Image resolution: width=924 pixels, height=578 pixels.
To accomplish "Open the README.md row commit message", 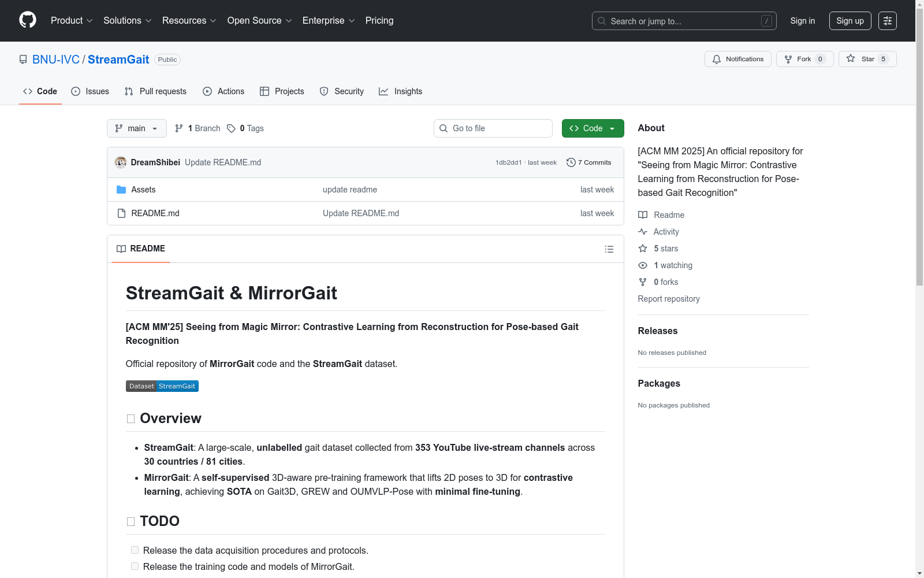I will point(361,213).
